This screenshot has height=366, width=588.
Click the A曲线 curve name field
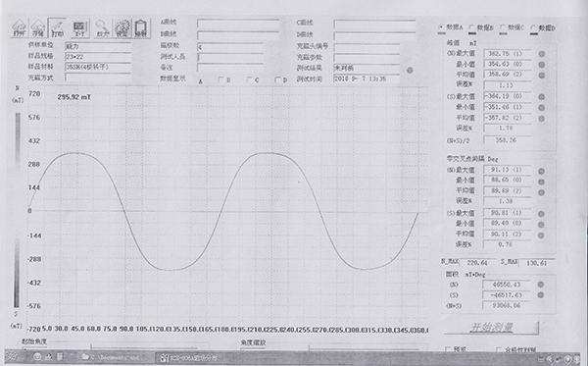tap(238, 24)
